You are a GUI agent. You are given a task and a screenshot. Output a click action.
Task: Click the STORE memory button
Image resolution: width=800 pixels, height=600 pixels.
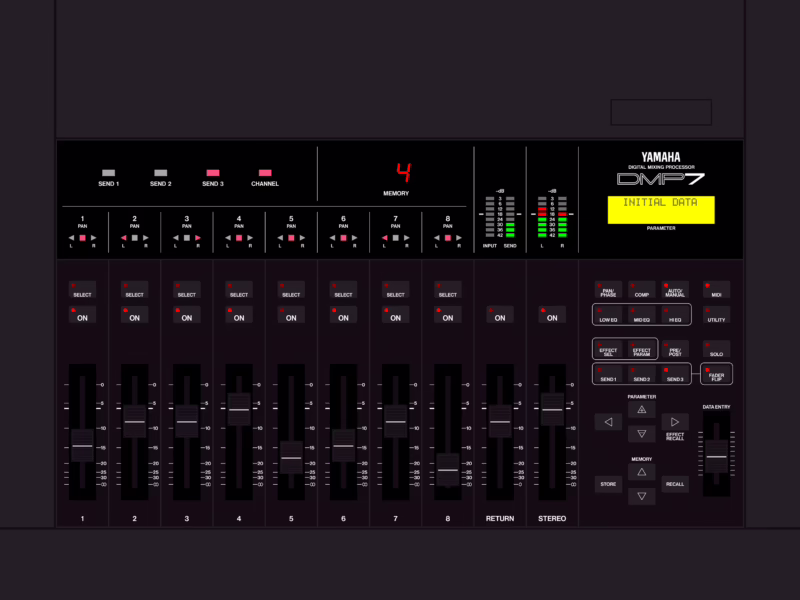pos(608,484)
